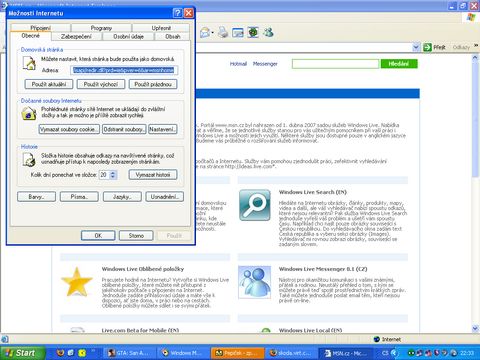Click the second quick launch icon by Firefox
Image resolution: width=480 pixels, height=360 pixels.
point(71,353)
